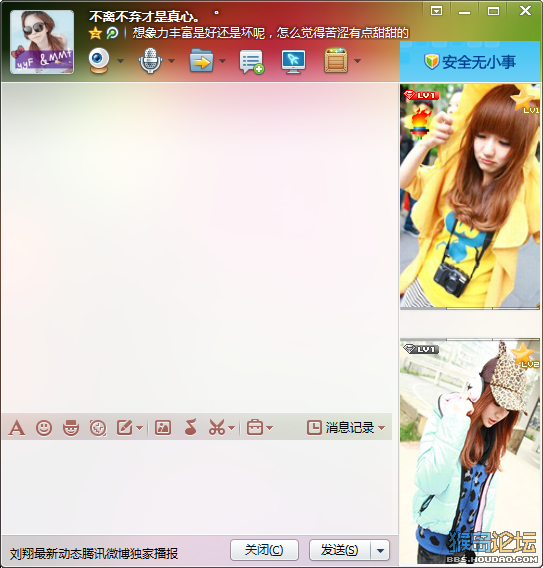
Task: Expand file transfer options arrow
Action: click(222, 61)
